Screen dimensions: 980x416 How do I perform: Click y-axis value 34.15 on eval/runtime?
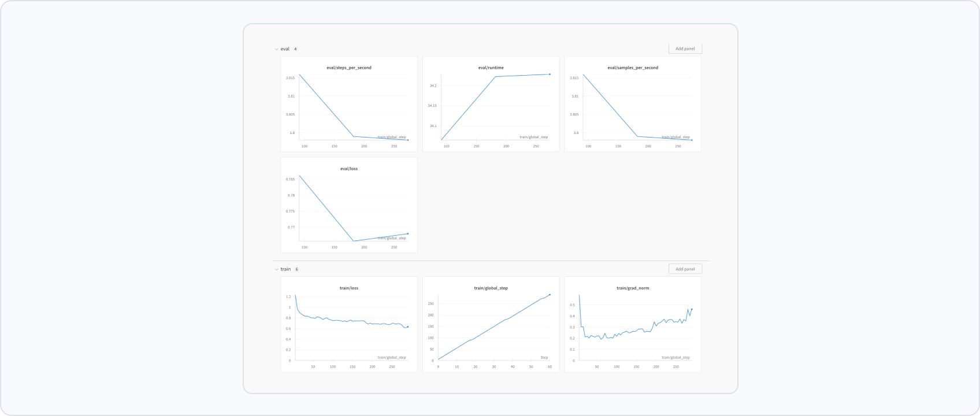(x=432, y=106)
